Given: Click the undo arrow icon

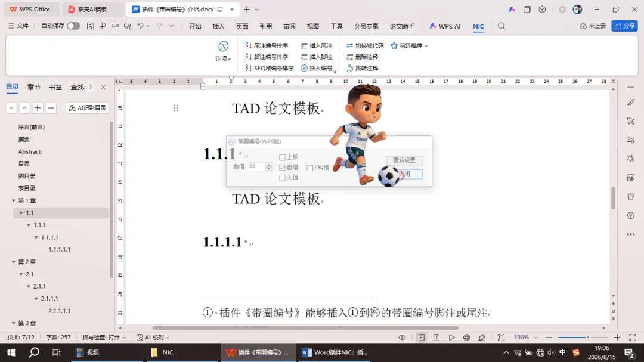Looking at the screenshot, I should pyautogui.click(x=141, y=26).
